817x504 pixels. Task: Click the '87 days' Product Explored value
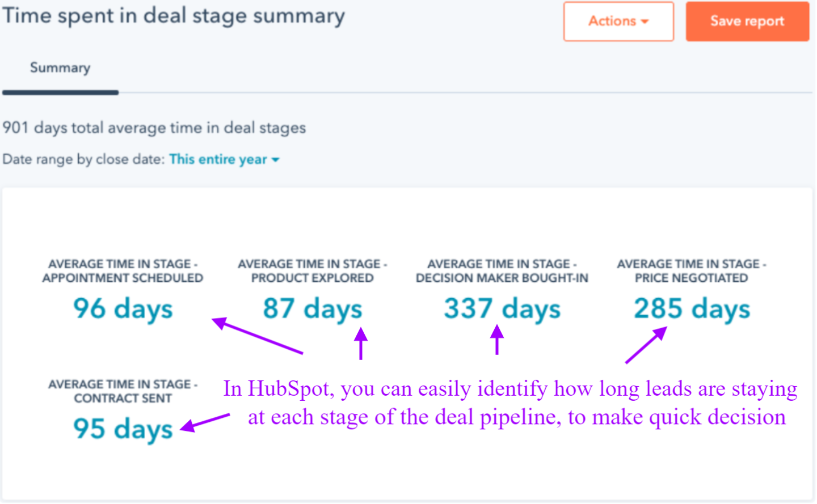pyautogui.click(x=311, y=308)
